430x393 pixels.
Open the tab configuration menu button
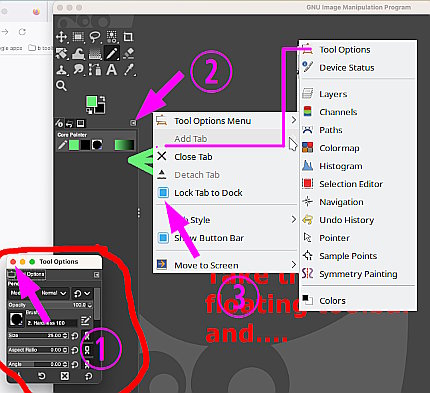pyautogui.click(x=133, y=123)
